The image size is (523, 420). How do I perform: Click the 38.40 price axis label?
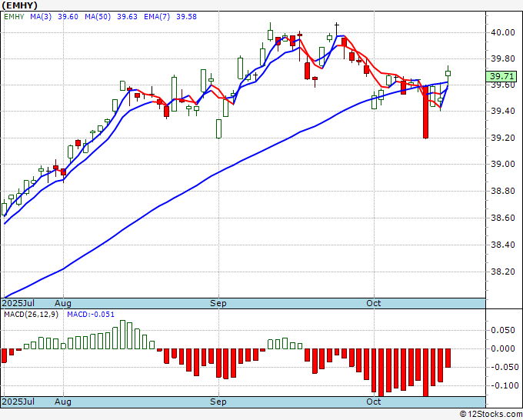(503, 245)
